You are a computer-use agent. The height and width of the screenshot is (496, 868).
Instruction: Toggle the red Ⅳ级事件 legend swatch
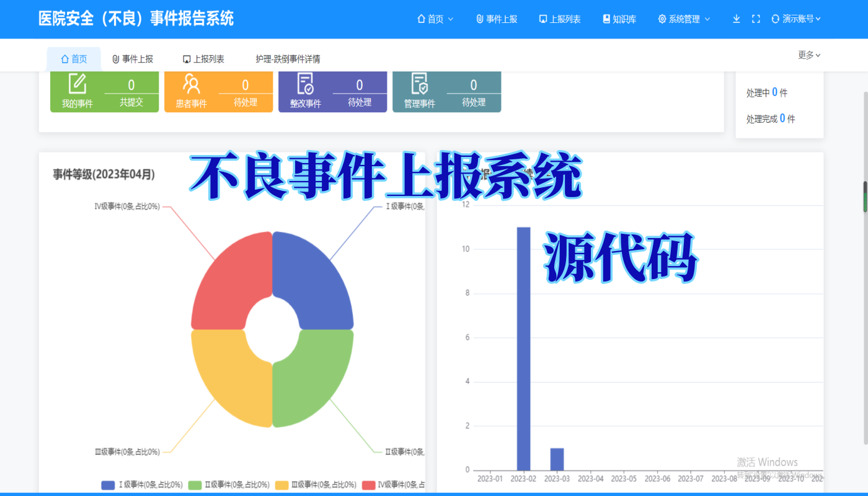[x=369, y=485]
